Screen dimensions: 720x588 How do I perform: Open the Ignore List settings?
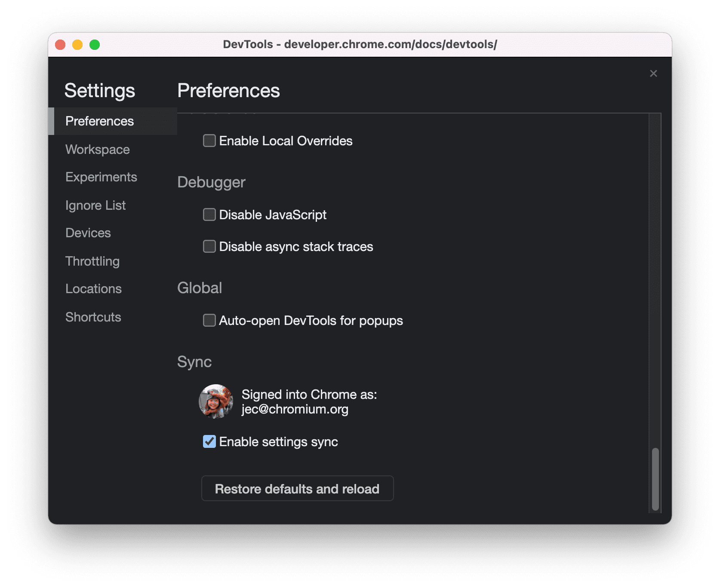click(95, 205)
